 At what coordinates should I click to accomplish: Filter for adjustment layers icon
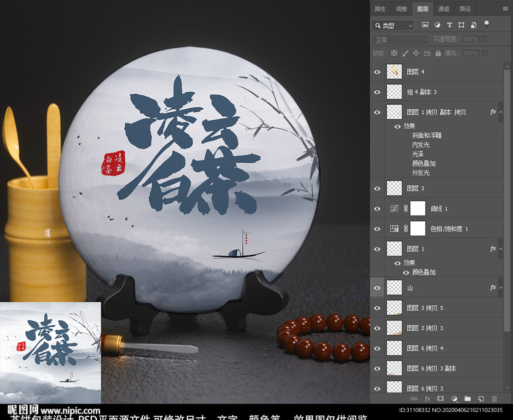click(x=437, y=25)
